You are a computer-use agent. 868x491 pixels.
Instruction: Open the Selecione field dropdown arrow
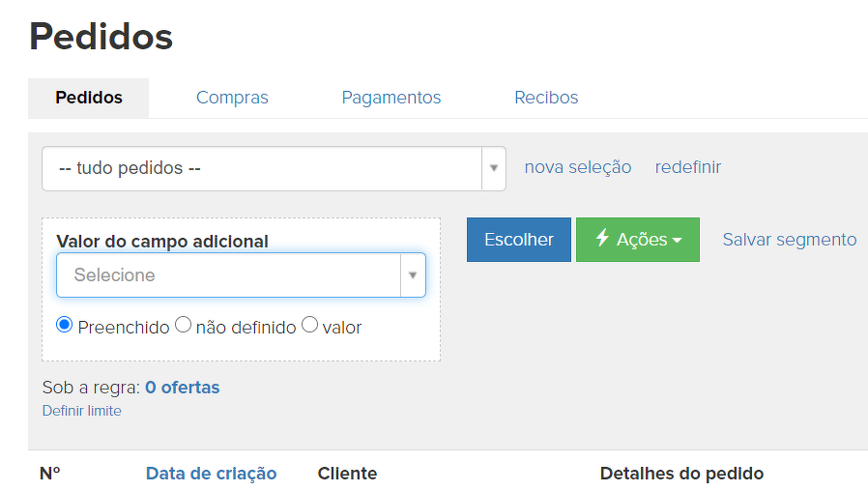coord(413,275)
